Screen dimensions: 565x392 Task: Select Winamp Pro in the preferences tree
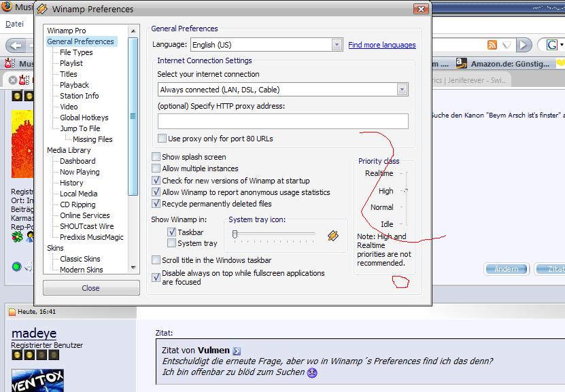click(x=67, y=31)
